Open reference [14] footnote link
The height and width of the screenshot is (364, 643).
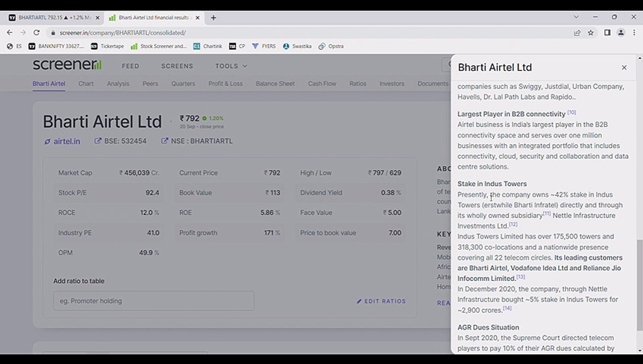pyautogui.click(x=507, y=308)
